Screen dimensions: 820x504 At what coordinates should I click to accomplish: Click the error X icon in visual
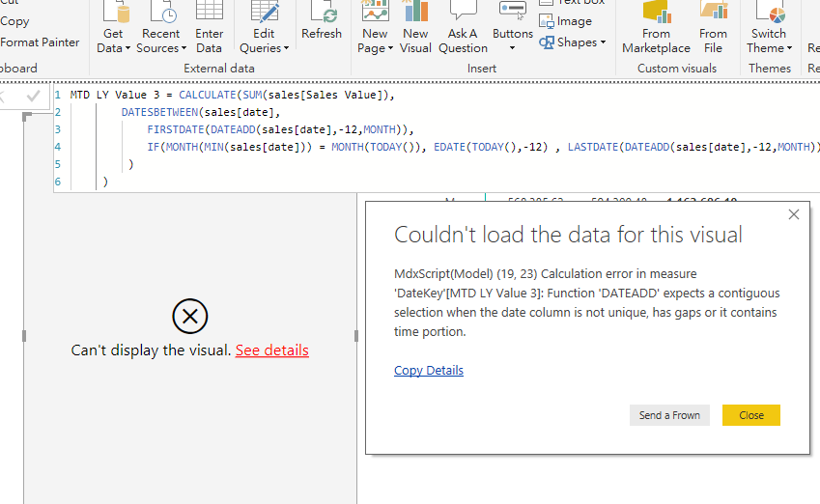190,317
